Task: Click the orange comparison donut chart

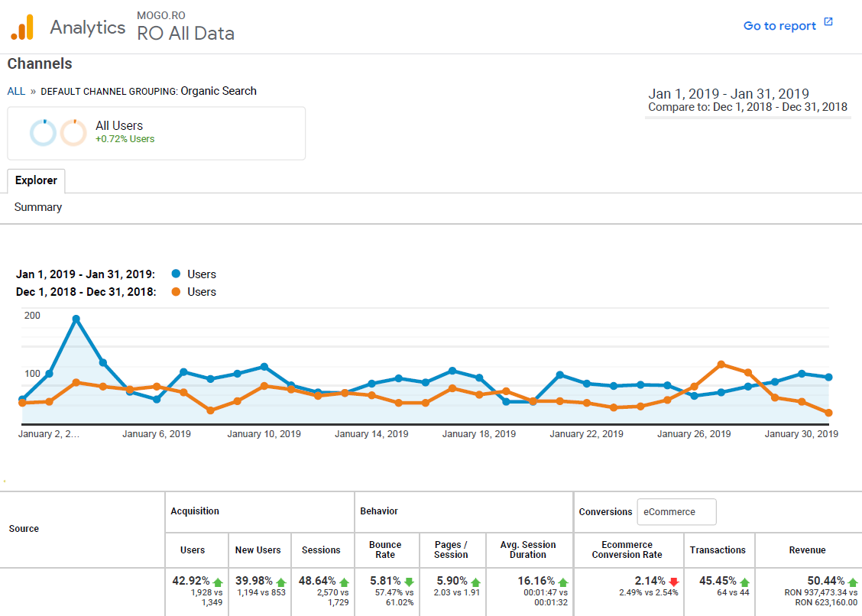Action: tap(73, 131)
